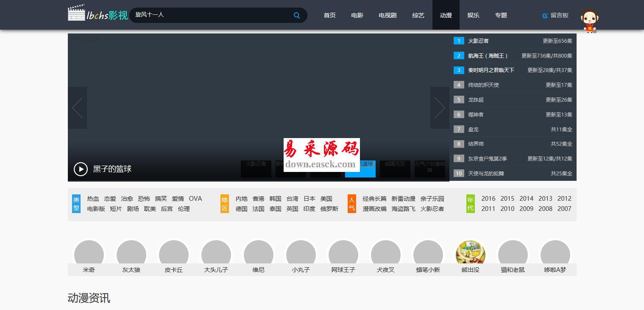Viewport: 644px width, 310px height.
Task: Click the lbchs影视 clapperboard logo
Action: click(x=98, y=14)
